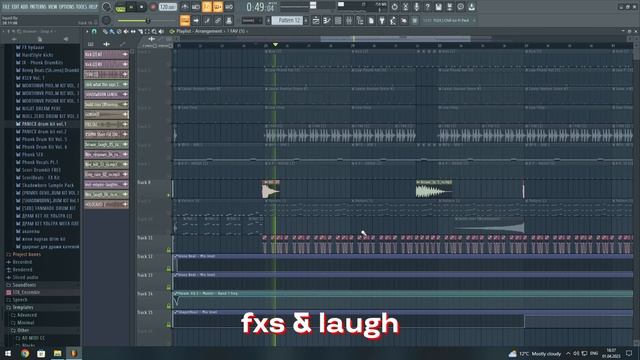Screen dimensions: 640x360
Task: Select the playlist zoom magnifier tool
Action: tap(154, 31)
